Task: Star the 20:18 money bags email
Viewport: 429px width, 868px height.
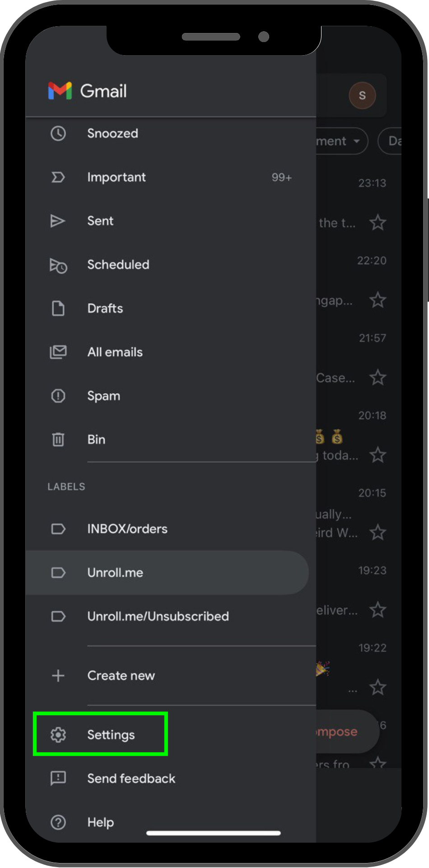Action: point(378,455)
